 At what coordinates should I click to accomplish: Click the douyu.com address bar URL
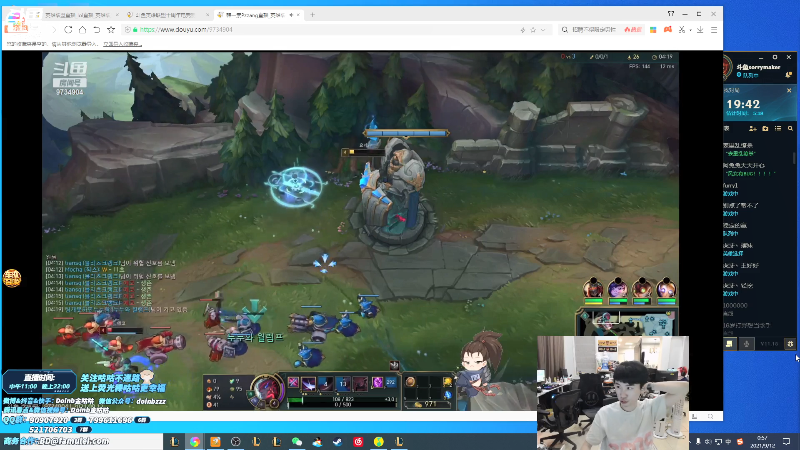186,30
